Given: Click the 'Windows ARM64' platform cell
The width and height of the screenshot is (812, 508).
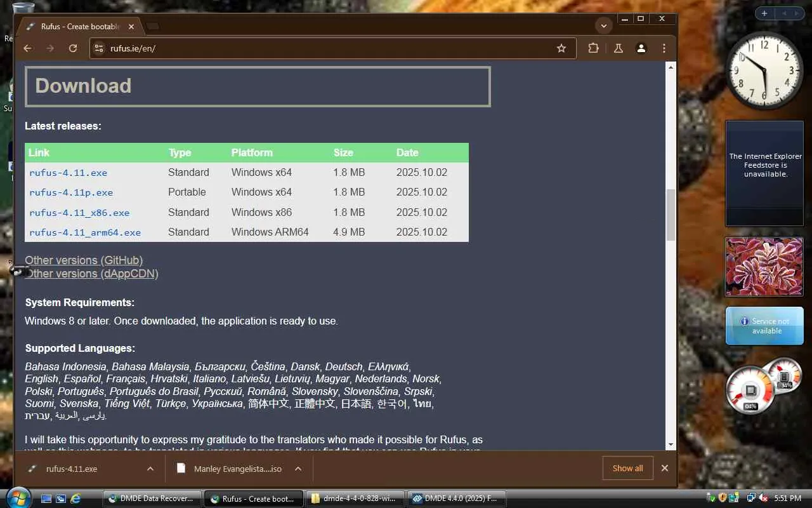Looking at the screenshot, I should coord(270,232).
